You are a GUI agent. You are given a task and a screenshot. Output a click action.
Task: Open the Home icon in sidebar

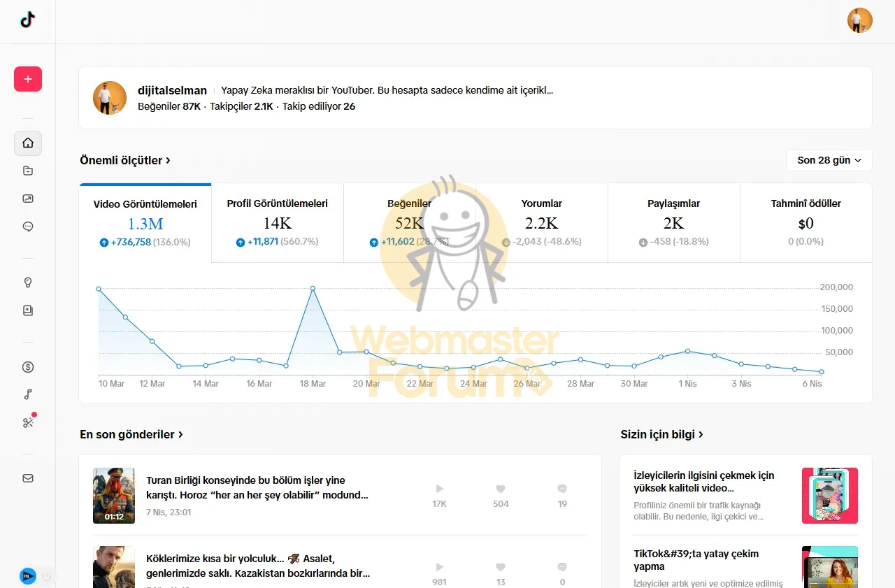(28, 143)
